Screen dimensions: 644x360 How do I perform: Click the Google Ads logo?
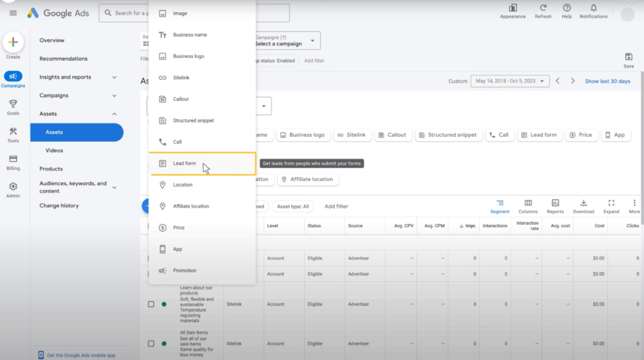point(58,13)
